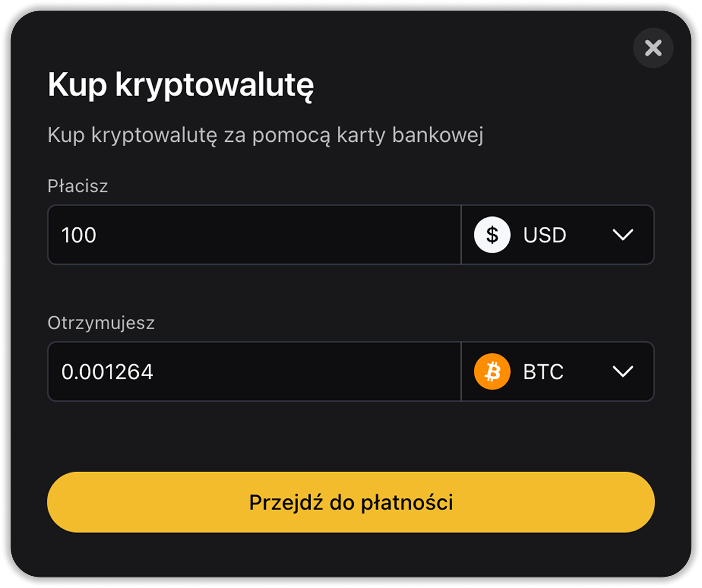The height and width of the screenshot is (588, 702).
Task: Click the orange Bitcoin logo icon
Action: point(492,372)
